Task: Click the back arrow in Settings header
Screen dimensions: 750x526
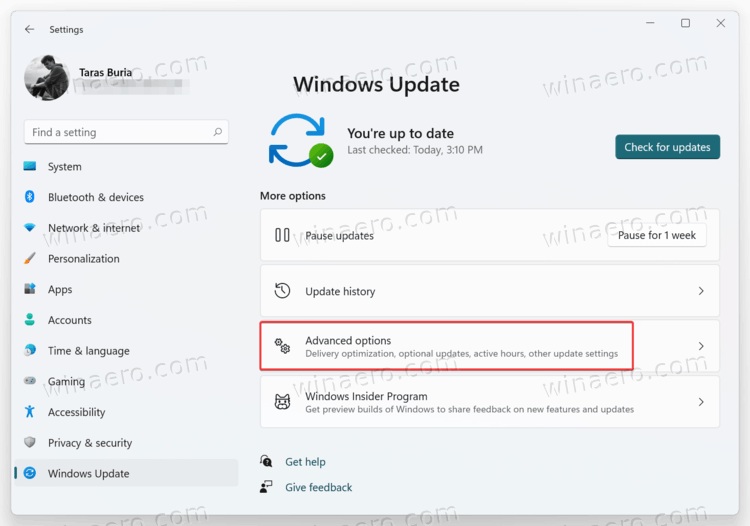Action: pyautogui.click(x=30, y=29)
